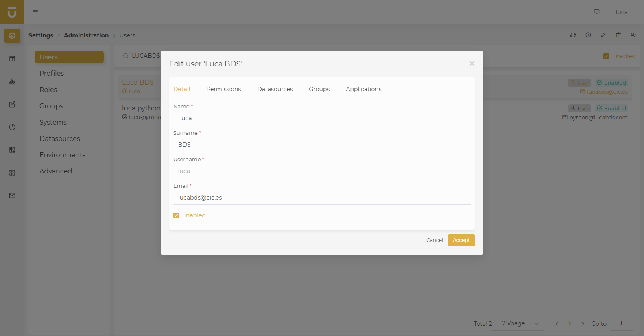This screenshot has width=644, height=336.
Task: Select Profiles in administration menu
Action: [52, 73]
